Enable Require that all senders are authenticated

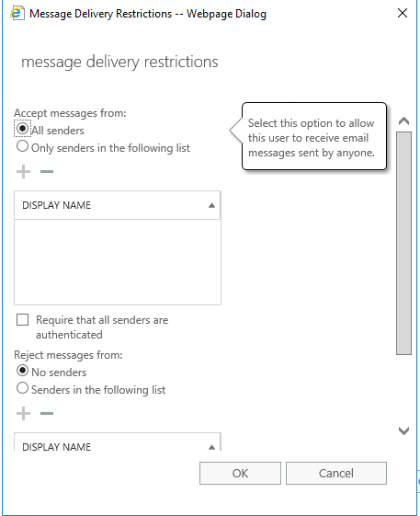[x=22, y=319]
